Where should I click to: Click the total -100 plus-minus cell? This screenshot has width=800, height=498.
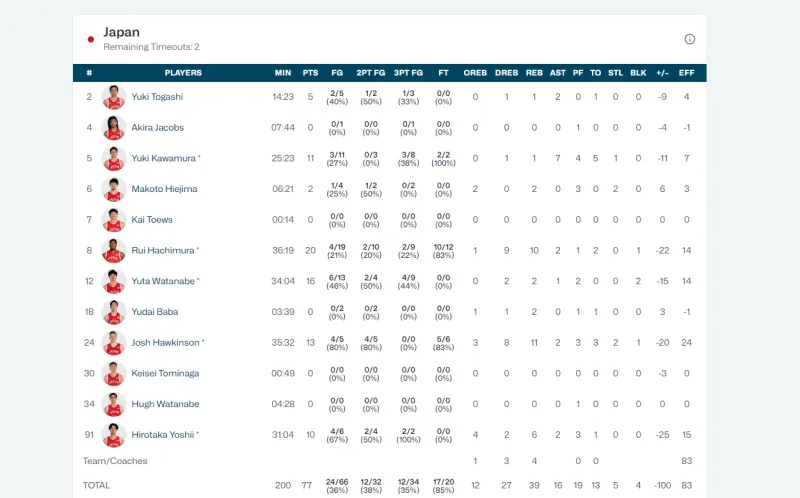[x=662, y=485]
